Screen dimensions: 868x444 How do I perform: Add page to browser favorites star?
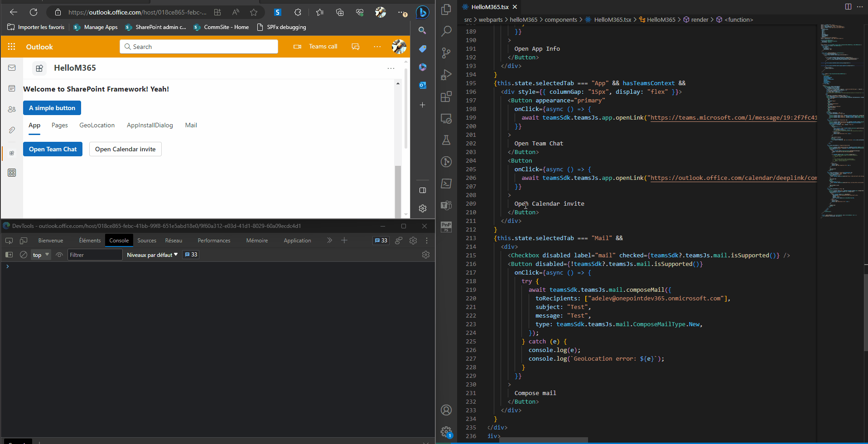(x=254, y=12)
